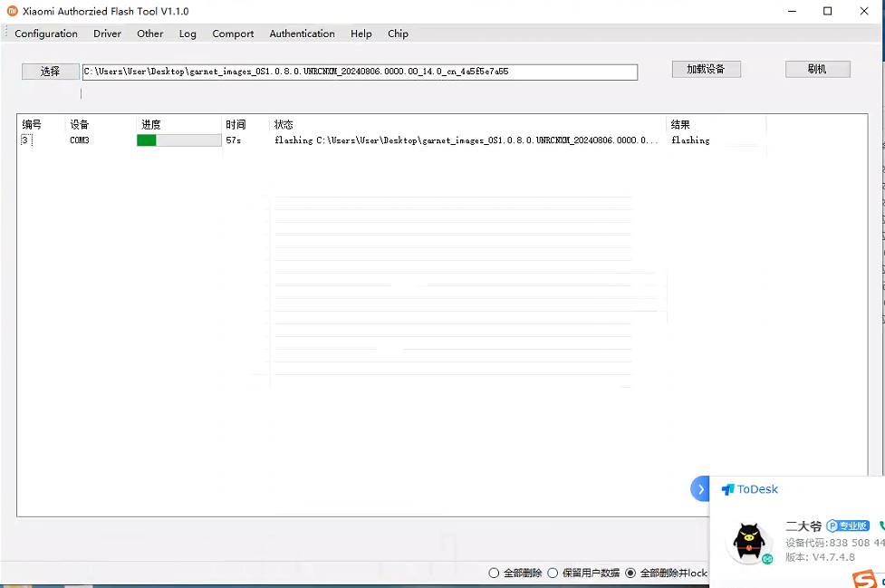This screenshot has width=885, height=588.
Task: Collapse the ToDesk panel with the arrow
Action: 700,489
